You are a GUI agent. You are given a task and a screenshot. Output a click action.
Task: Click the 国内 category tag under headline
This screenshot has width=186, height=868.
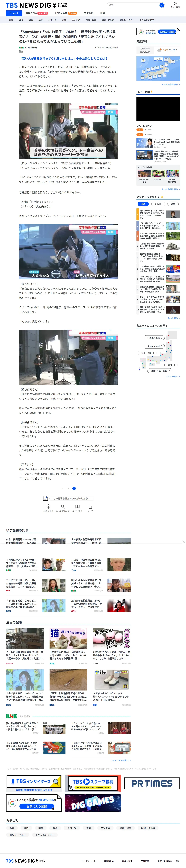21,52
